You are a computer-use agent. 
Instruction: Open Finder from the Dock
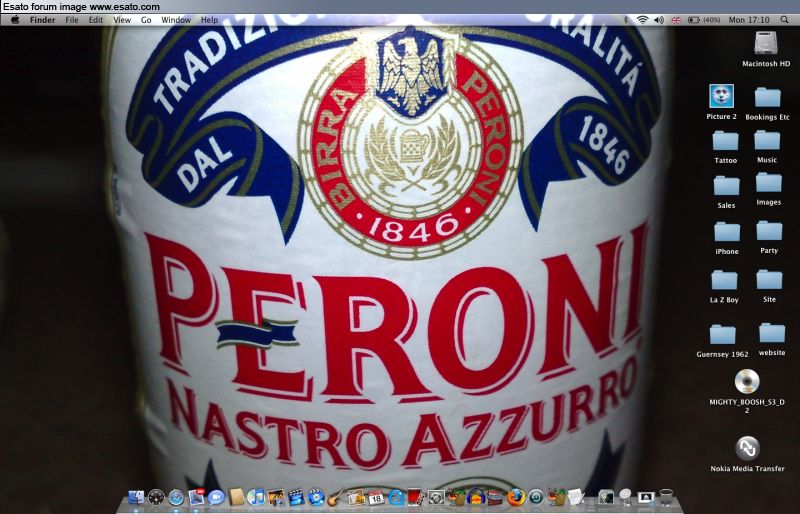[x=136, y=497]
